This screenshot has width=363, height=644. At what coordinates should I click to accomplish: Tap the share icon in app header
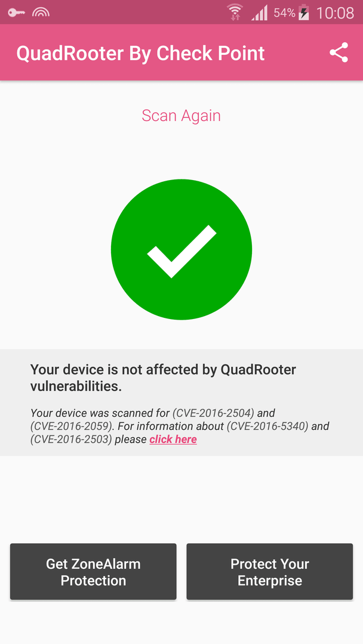[339, 52]
